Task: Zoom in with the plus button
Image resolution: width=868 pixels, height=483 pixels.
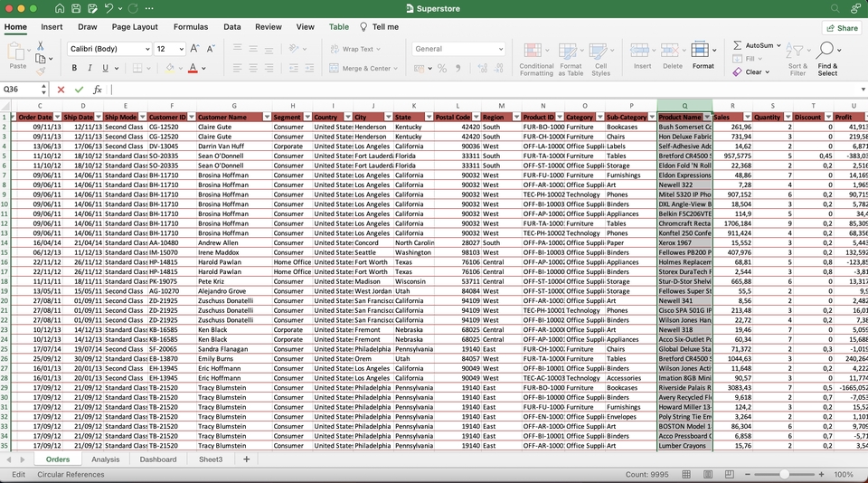Action: 822,474
